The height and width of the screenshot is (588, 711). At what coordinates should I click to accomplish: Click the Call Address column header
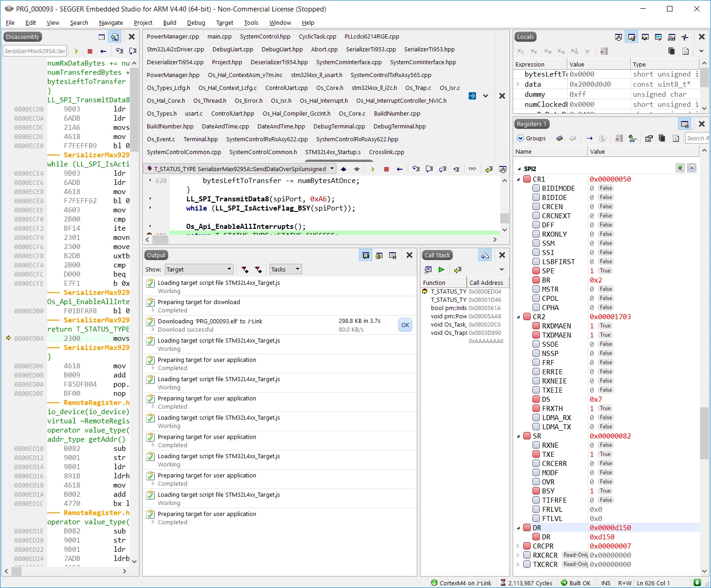click(x=488, y=283)
